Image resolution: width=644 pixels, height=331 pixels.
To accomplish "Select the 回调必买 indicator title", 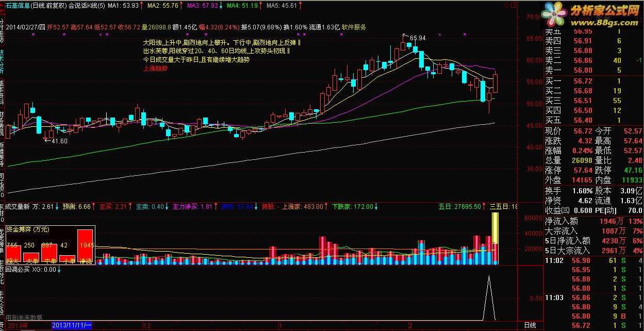I will [x=17, y=269].
